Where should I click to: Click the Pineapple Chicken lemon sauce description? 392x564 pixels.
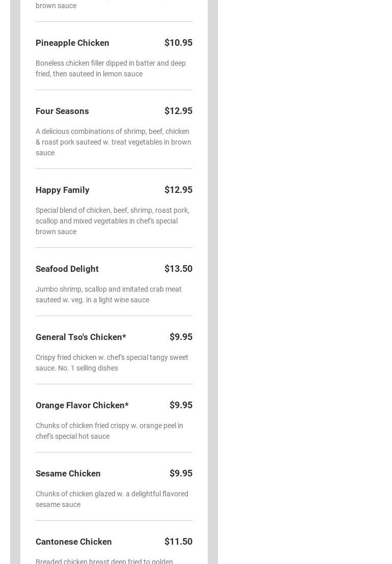click(110, 69)
